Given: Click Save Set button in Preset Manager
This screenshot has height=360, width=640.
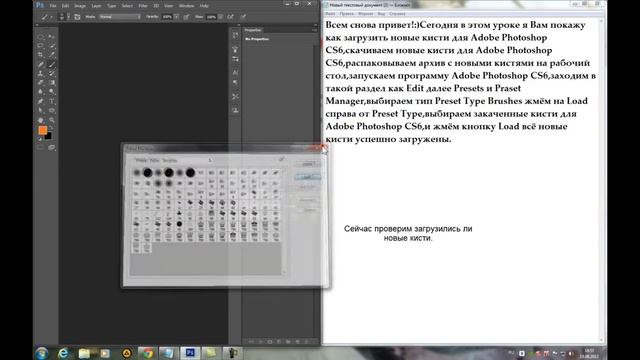Looking at the screenshot, I should coord(307,187).
